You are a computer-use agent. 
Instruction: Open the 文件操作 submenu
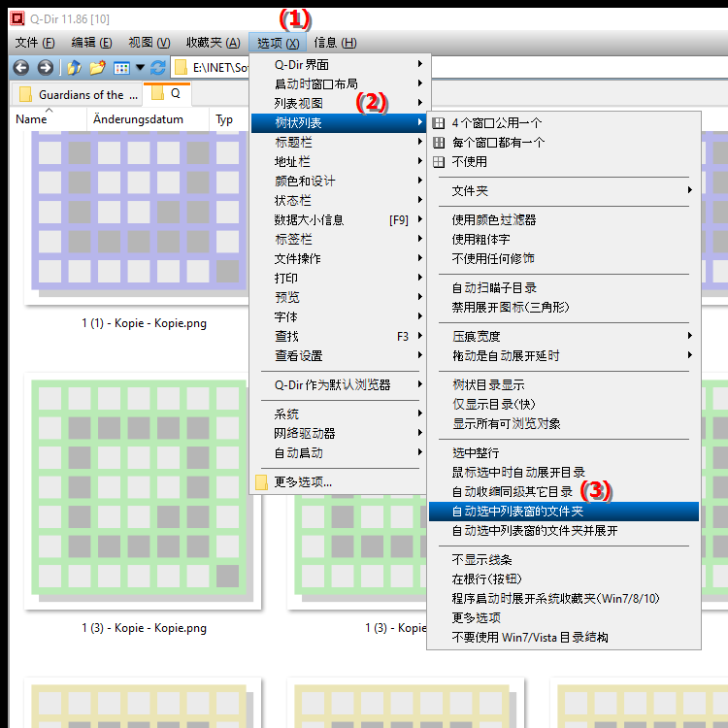(340, 259)
